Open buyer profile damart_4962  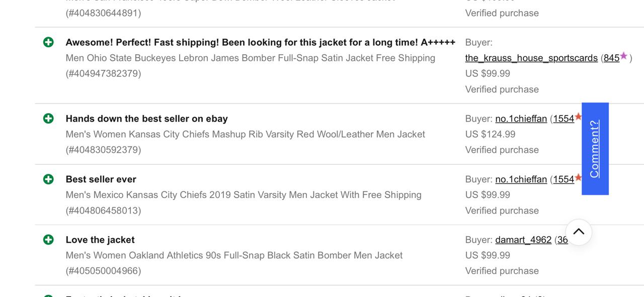(x=523, y=240)
